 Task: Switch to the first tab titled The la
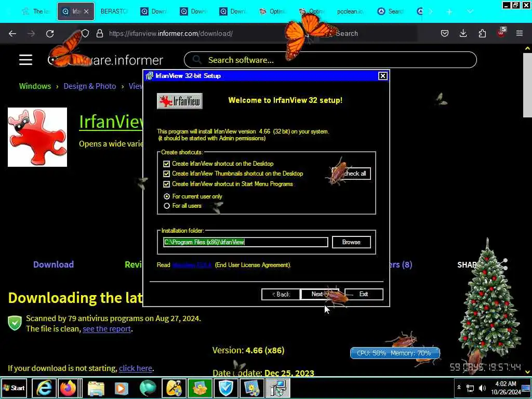37,11
